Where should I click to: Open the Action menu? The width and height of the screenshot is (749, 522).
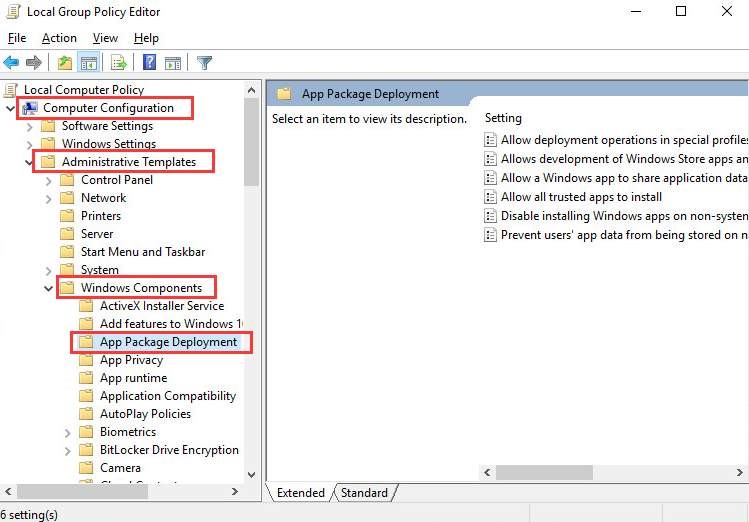click(59, 38)
